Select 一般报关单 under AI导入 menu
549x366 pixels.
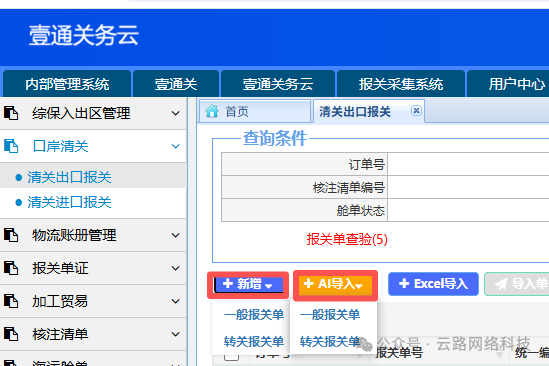tap(330, 315)
